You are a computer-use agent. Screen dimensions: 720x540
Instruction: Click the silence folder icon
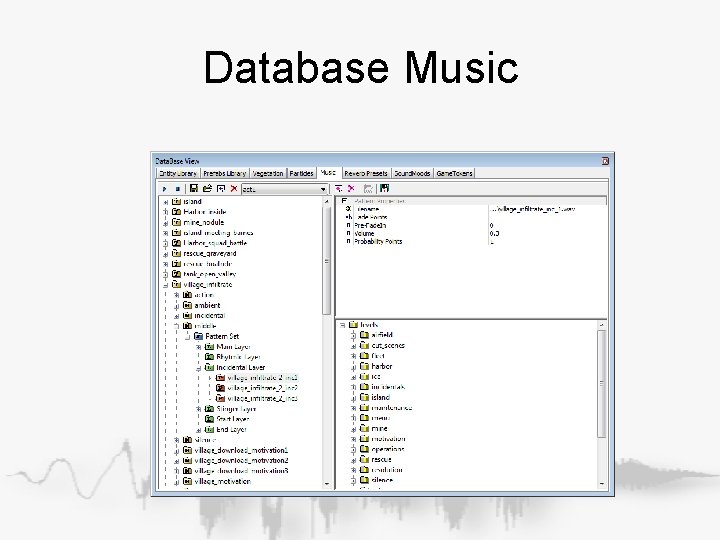(x=365, y=480)
